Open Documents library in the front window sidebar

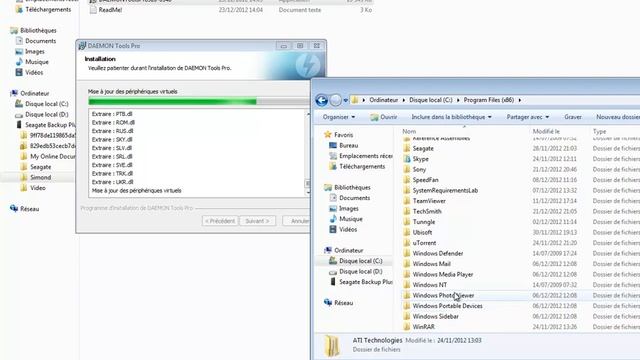(354, 198)
